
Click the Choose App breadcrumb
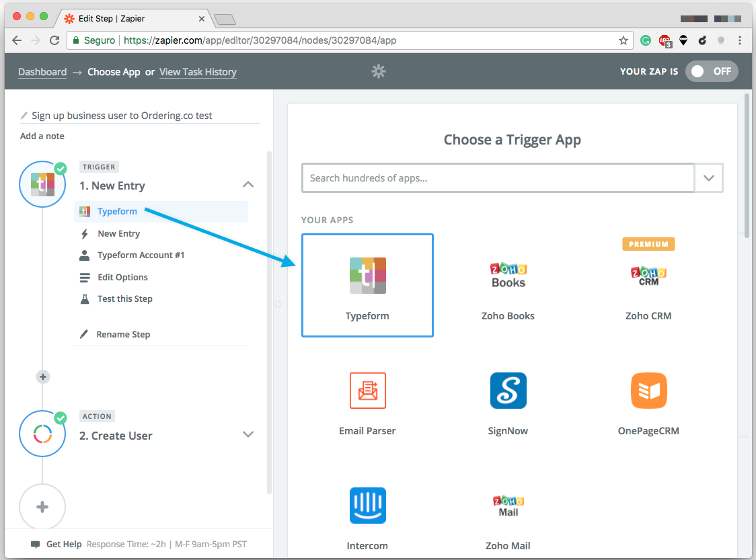pos(114,72)
